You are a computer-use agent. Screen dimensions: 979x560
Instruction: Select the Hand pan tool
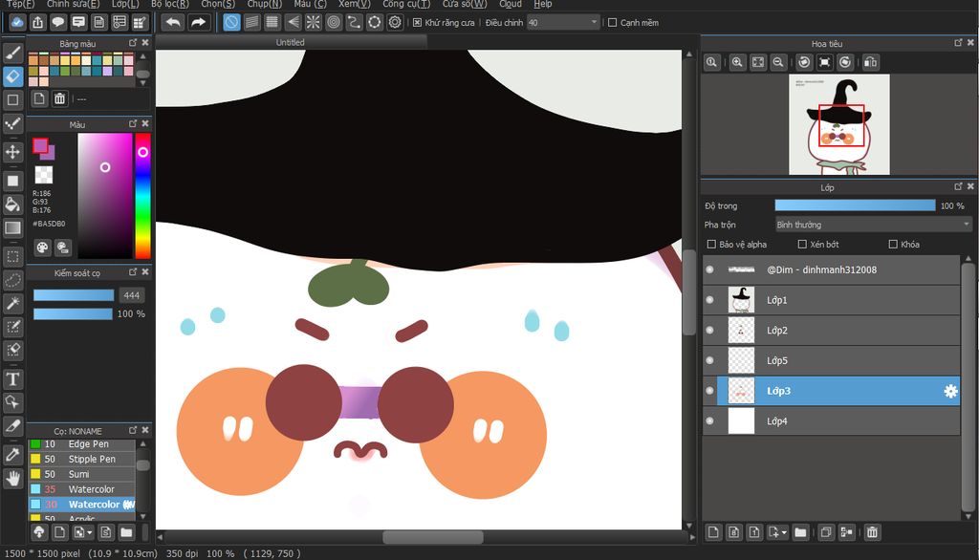[13, 479]
